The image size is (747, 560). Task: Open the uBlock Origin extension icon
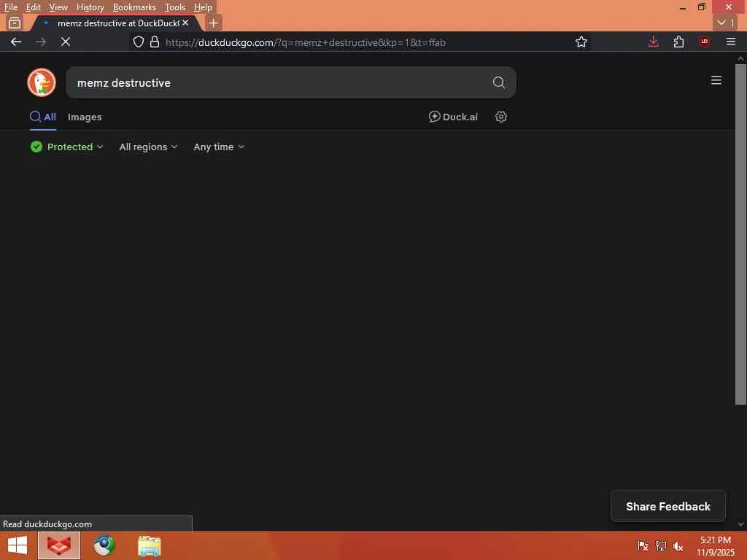(x=704, y=42)
